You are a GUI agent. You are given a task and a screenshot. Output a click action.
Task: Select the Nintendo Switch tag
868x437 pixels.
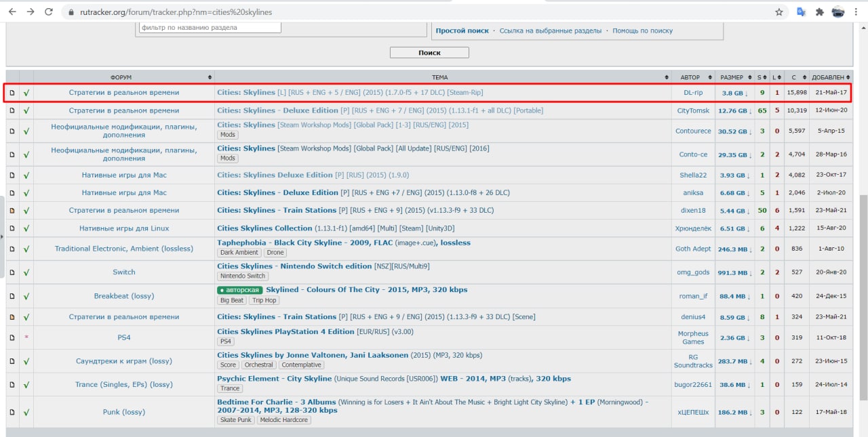point(243,276)
